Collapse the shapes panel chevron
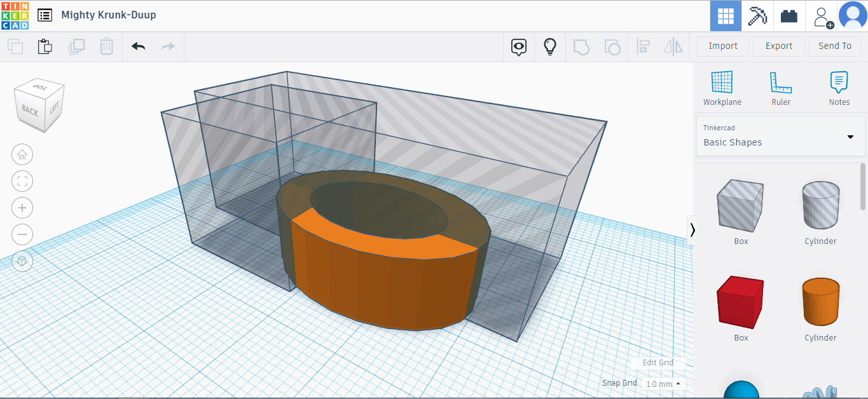 692,229
